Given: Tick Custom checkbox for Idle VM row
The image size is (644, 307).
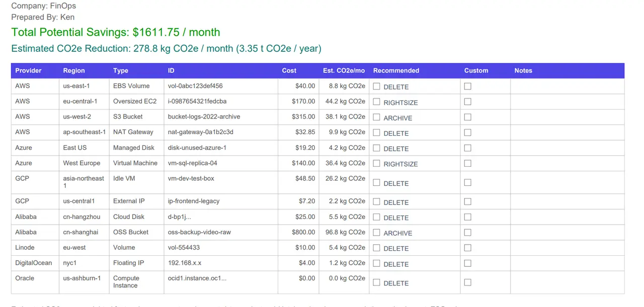Looking at the screenshot, I should [x=467, y=182].
